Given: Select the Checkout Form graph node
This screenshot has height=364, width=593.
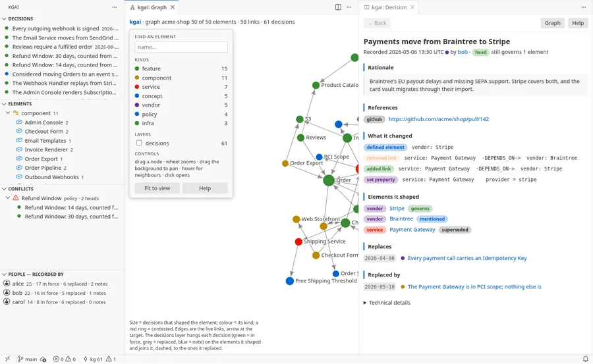Looking at the screenshot, I should pyautogui.click(x=316, y=255).
